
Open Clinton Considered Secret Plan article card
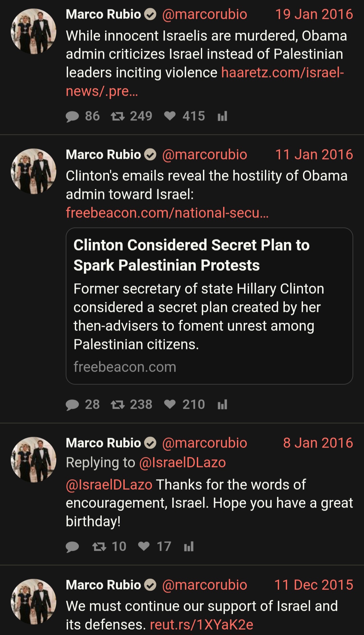coord(209,306)
